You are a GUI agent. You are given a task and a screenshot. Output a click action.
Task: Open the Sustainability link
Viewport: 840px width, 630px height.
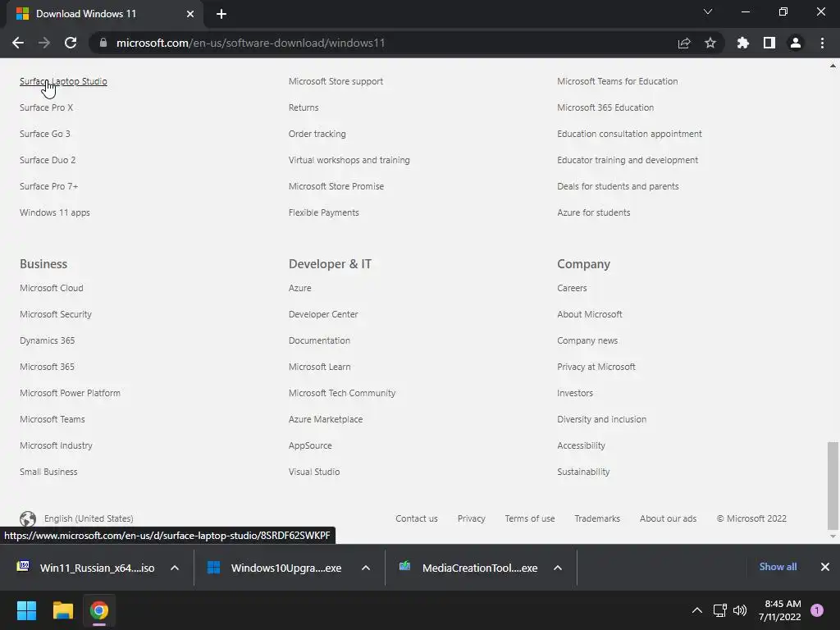tap(583, 472)
